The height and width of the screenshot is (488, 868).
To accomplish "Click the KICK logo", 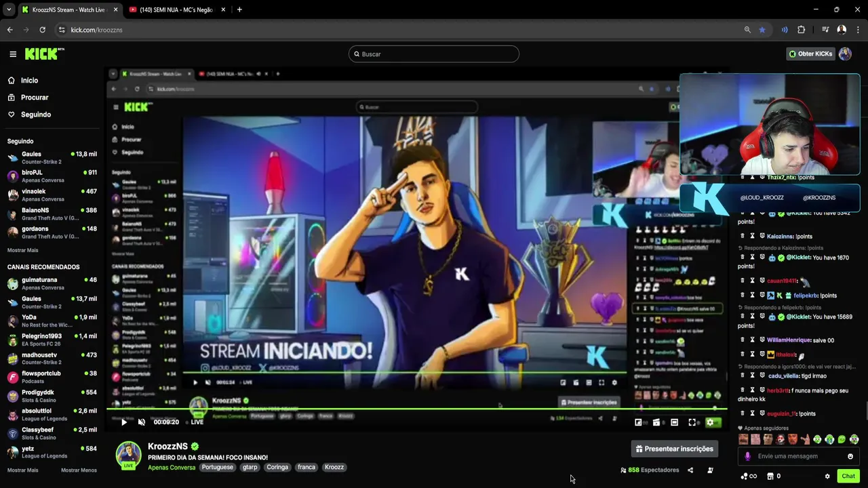I will pyautogui.click(x=44, y=54).
